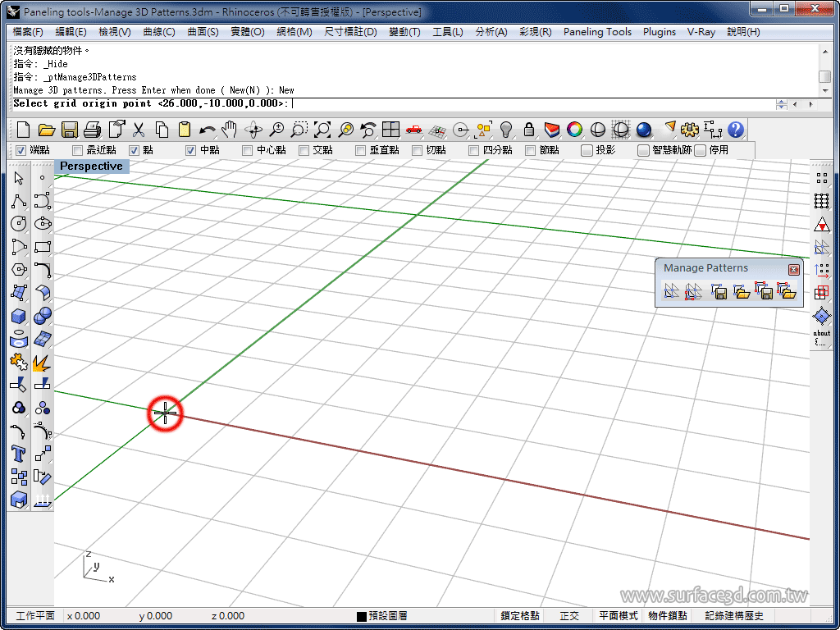Open the rectangular Array tool

[19, 477]
